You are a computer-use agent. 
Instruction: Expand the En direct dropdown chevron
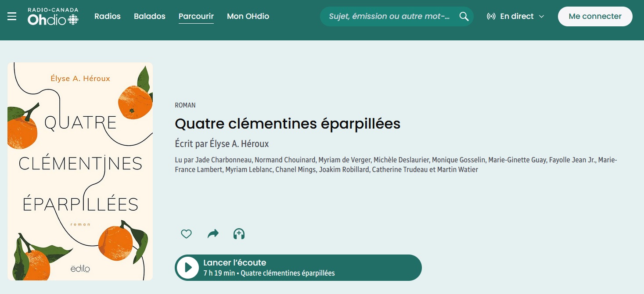(x=541, y=16)
